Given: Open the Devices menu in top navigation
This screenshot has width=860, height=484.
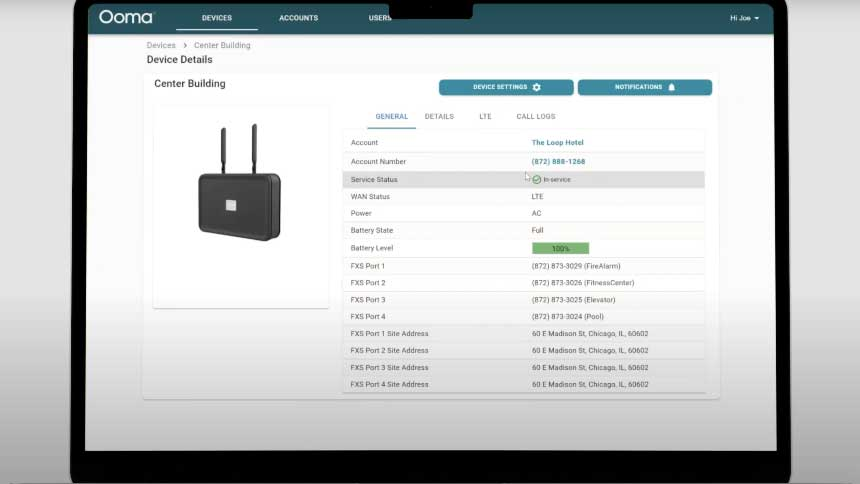Looking at the screenshot, I should (217, 18).
